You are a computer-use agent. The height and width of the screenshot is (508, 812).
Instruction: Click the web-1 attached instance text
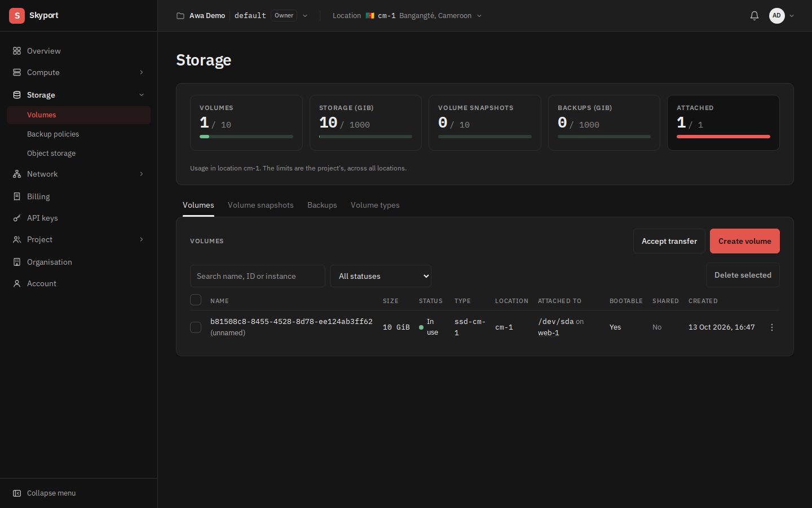point(549,333)
